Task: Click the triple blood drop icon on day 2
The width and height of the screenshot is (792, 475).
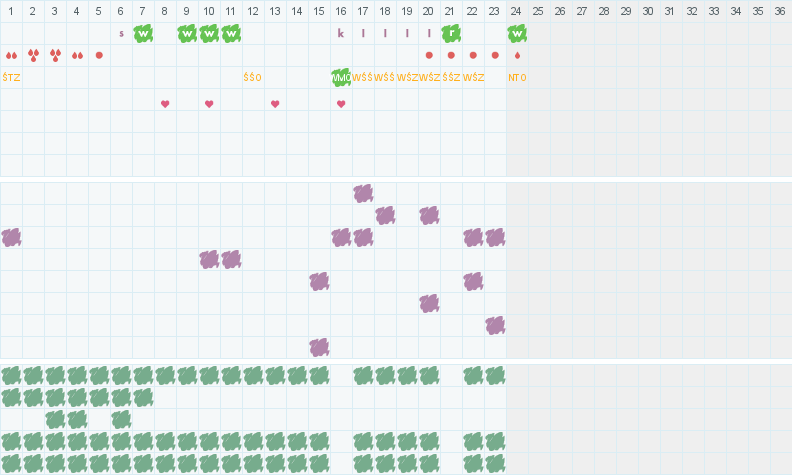Action: [33, 55]
